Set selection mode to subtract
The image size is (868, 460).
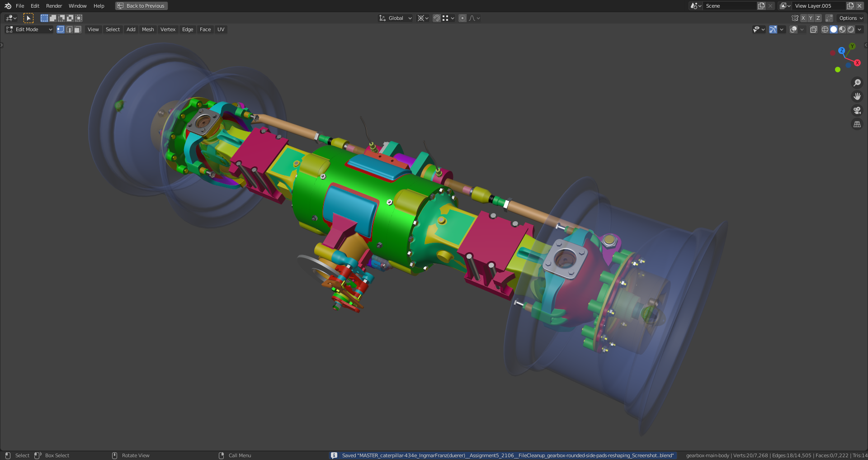pos(61,18)
